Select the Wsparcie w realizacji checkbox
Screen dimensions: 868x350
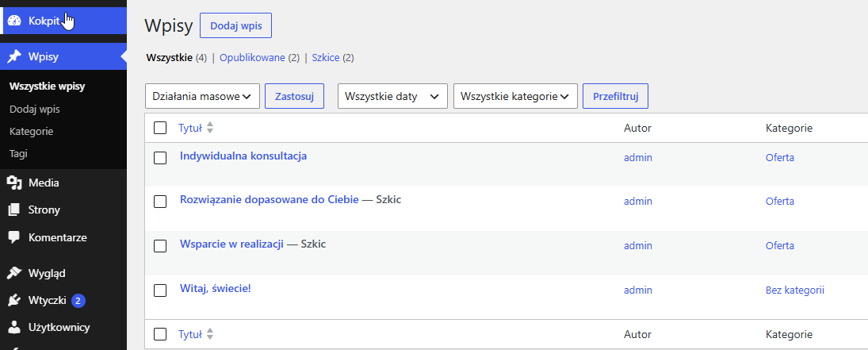coord(160,246)
